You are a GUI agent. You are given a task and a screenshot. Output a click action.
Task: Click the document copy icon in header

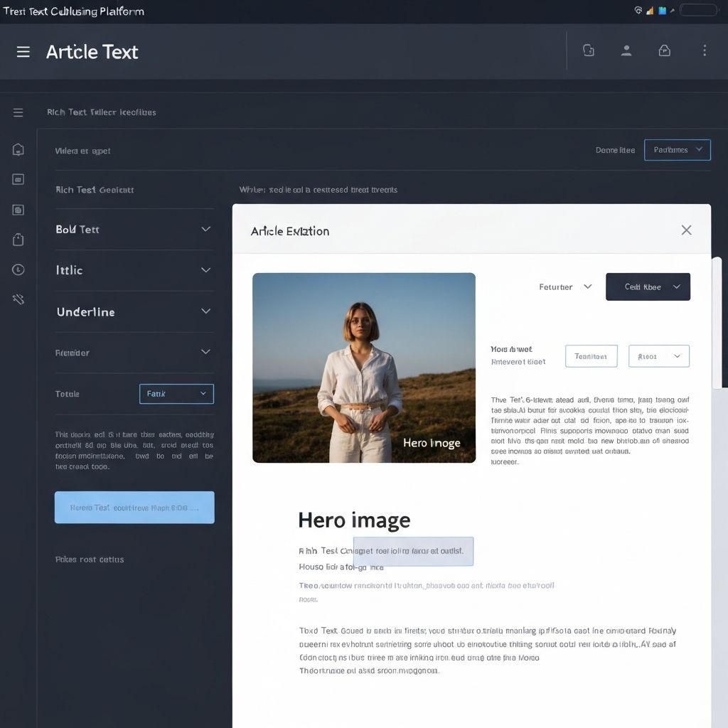pyautogui.click(x=589, y=50)
